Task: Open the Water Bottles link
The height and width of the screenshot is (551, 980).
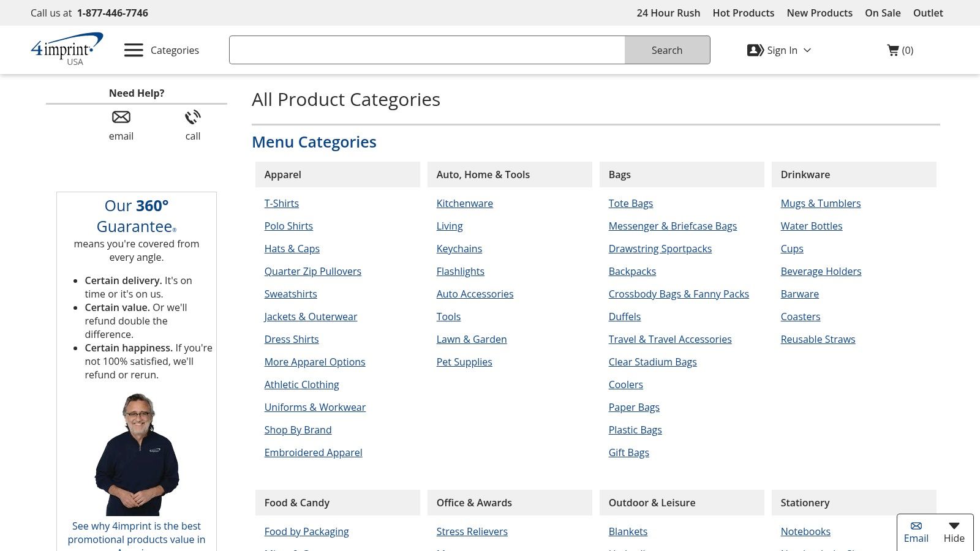Action: pos(812,226)
